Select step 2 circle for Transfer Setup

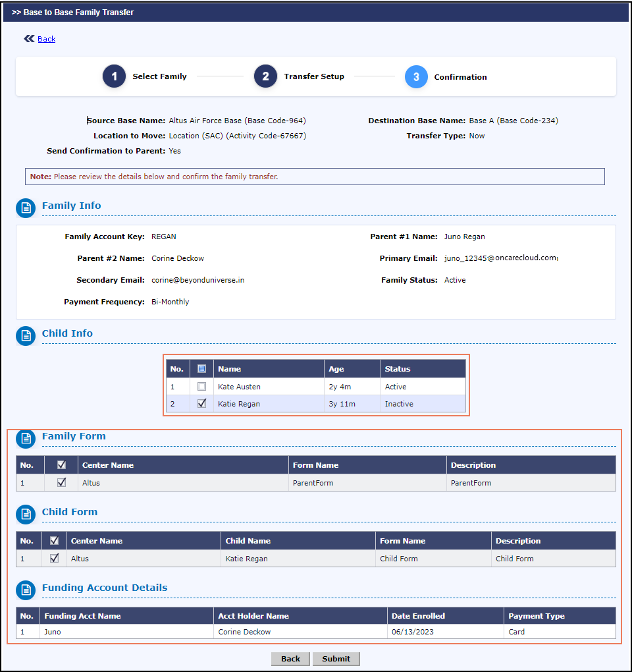click(265, 76)
